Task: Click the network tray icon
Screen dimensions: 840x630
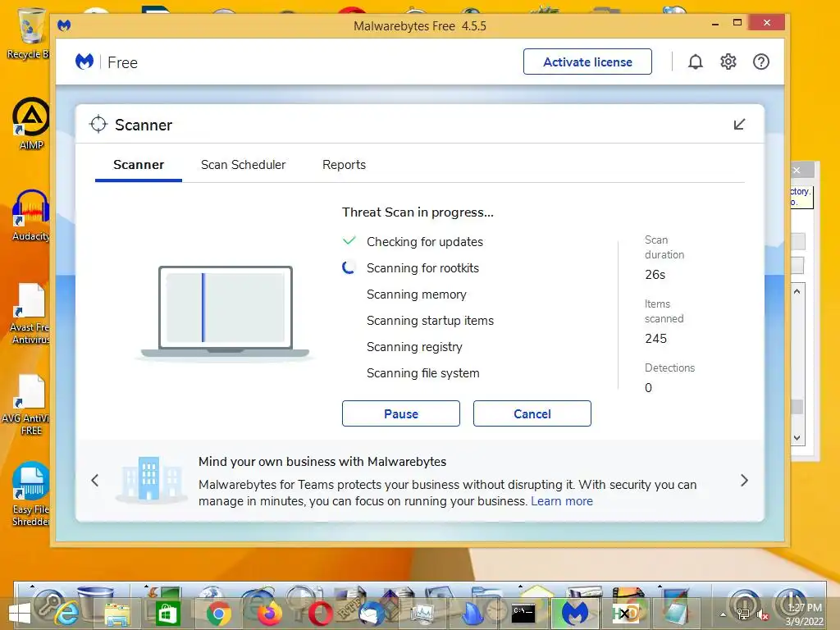Action: [x=743, y=614]
